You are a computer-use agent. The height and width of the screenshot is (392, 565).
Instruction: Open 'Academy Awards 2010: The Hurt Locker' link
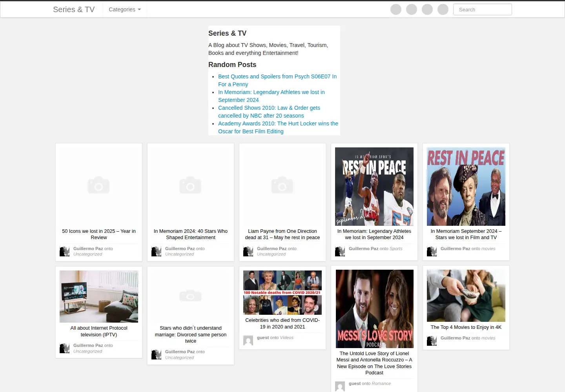click(x=278, y=127)
